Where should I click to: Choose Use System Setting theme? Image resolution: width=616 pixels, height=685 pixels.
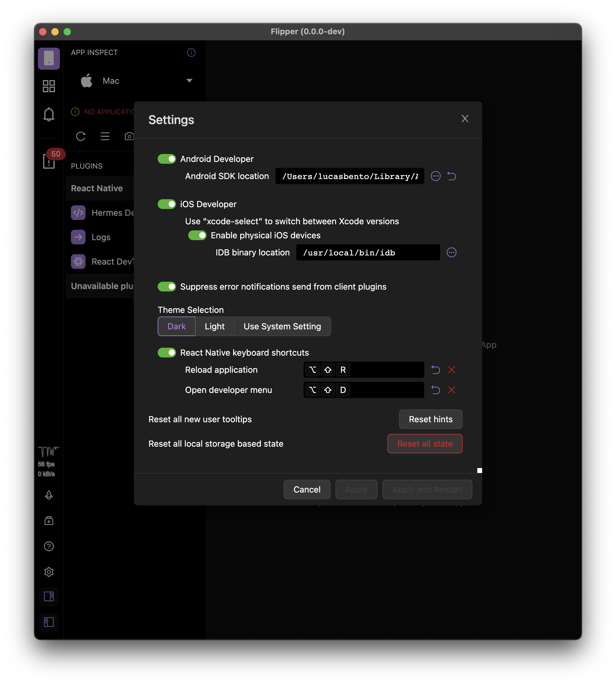[x=282, y=326]
